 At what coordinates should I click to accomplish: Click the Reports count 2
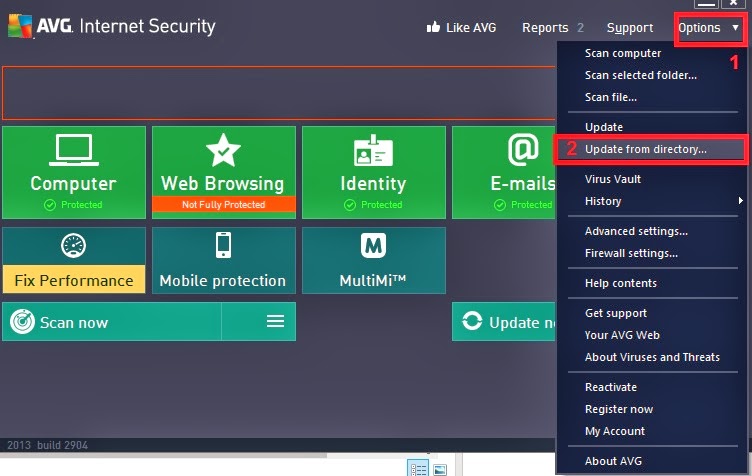pos(580,28)
